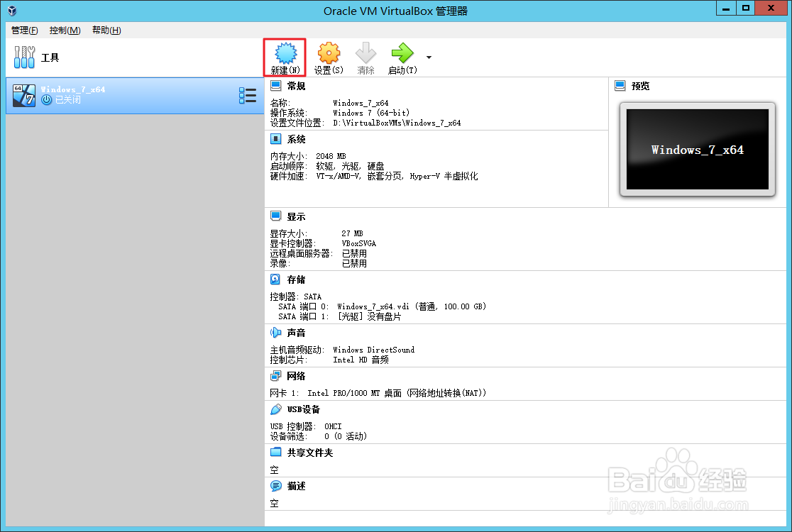Open the 帮助(H) menu
This screenshot has width=792, height=532.
click(x=106, y=31)
